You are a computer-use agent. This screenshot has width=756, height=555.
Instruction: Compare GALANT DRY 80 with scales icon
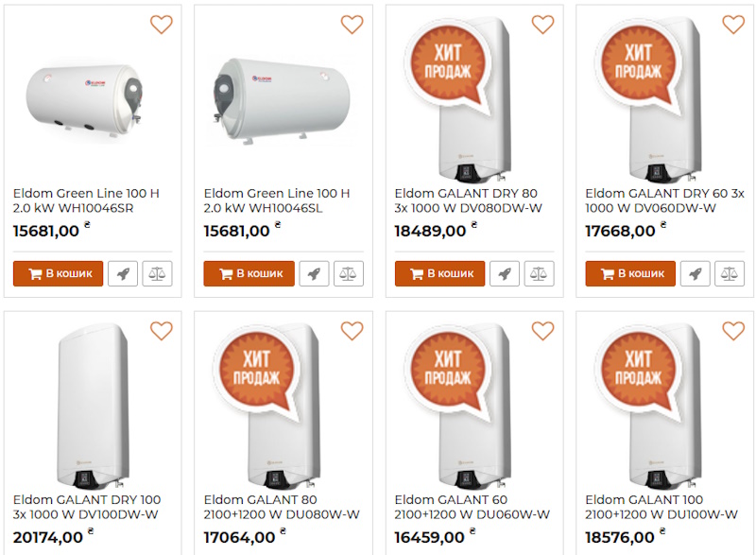pos(539,274)
